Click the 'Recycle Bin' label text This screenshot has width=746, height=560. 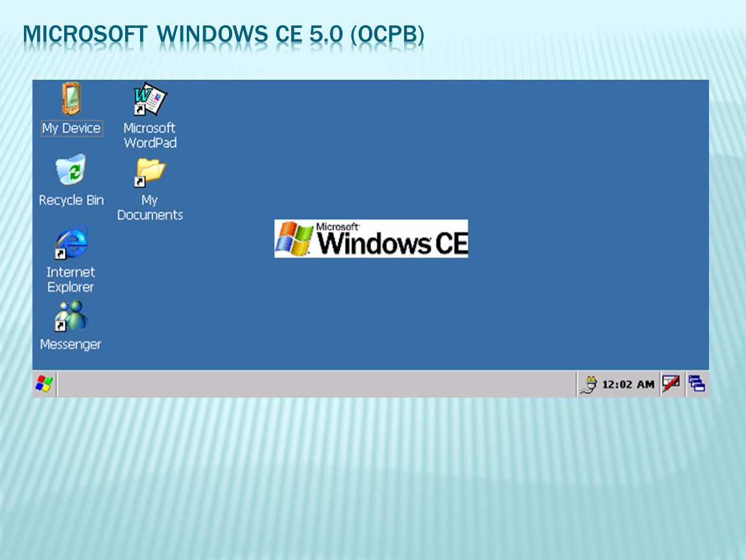coord(71,200)
